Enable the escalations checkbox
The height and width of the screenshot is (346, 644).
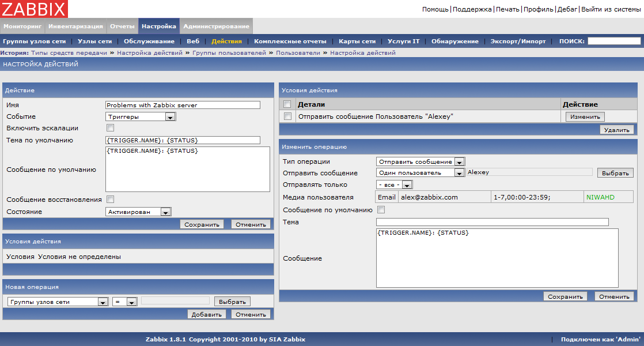(110, 128)
